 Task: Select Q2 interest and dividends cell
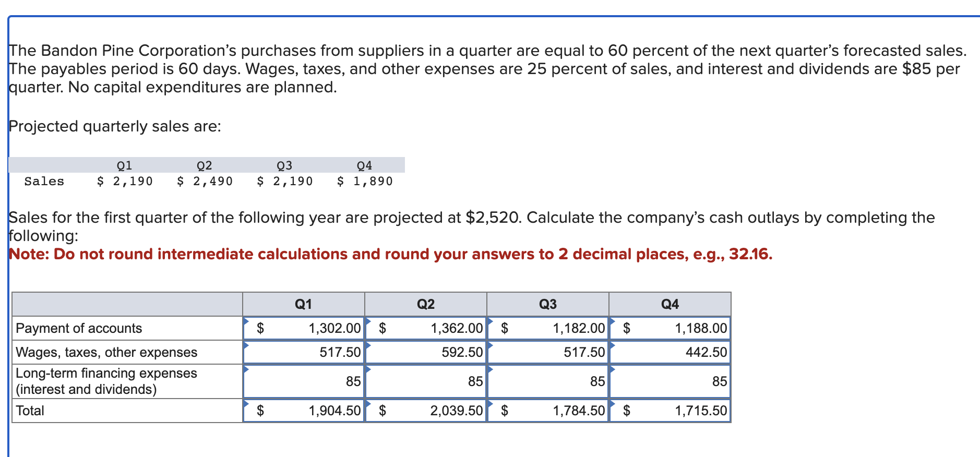[x=426, y=381]
